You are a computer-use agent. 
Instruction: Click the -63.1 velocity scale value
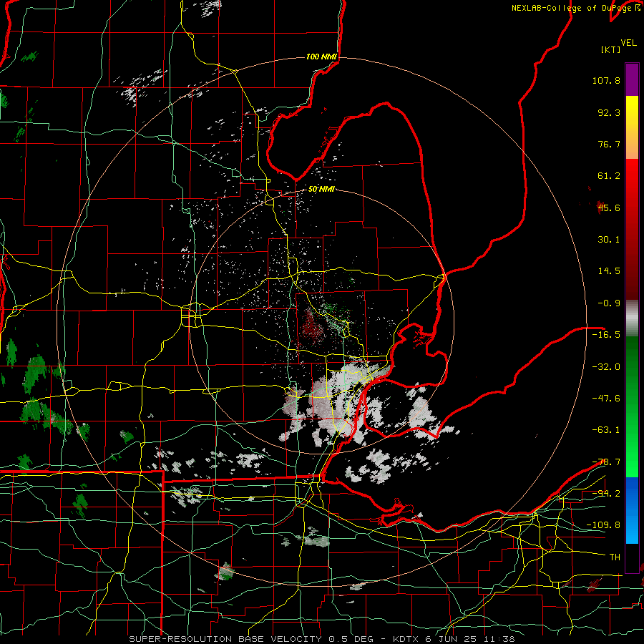606,430
